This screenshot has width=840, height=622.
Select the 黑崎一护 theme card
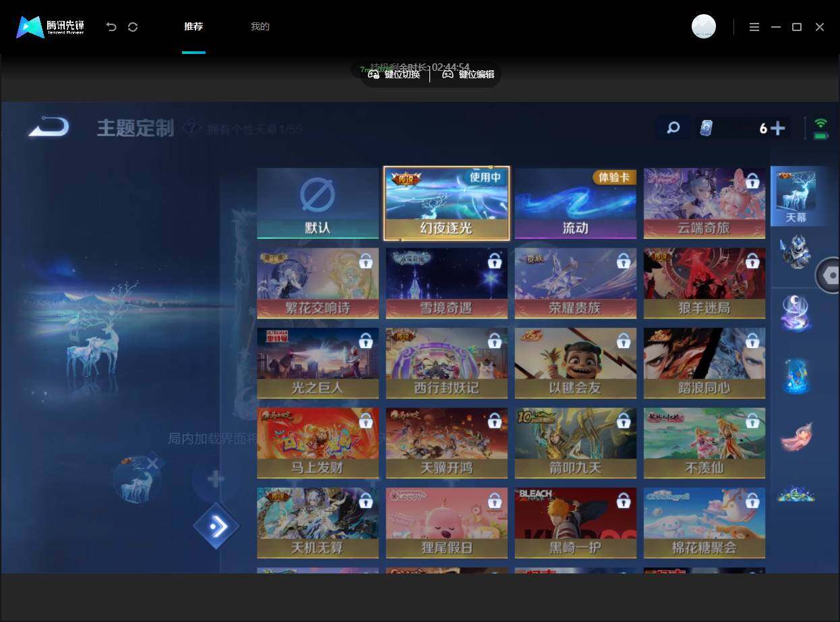tap(576, 524)
